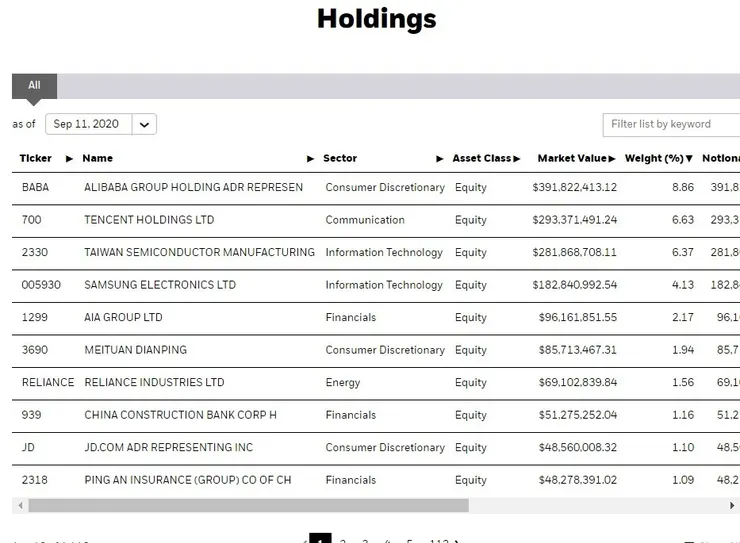Click market value $281,868,708.11
Viewport: 740px width, 543px height.
pos(575,252)
